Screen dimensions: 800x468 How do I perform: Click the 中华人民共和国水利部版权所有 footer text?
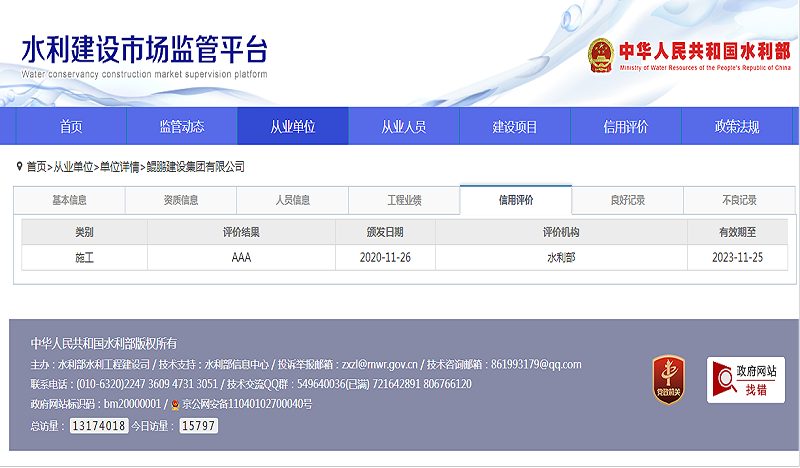104,343
